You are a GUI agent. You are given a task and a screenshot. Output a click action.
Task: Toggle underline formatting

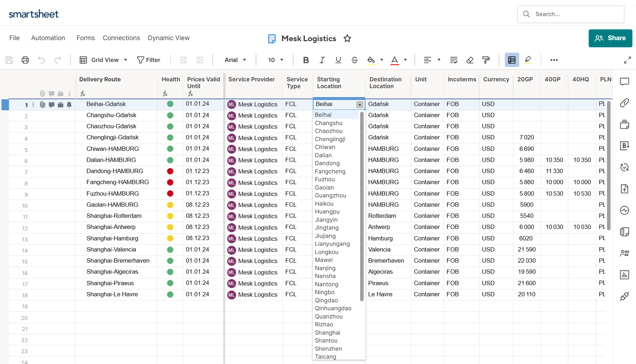click(338, 60)
